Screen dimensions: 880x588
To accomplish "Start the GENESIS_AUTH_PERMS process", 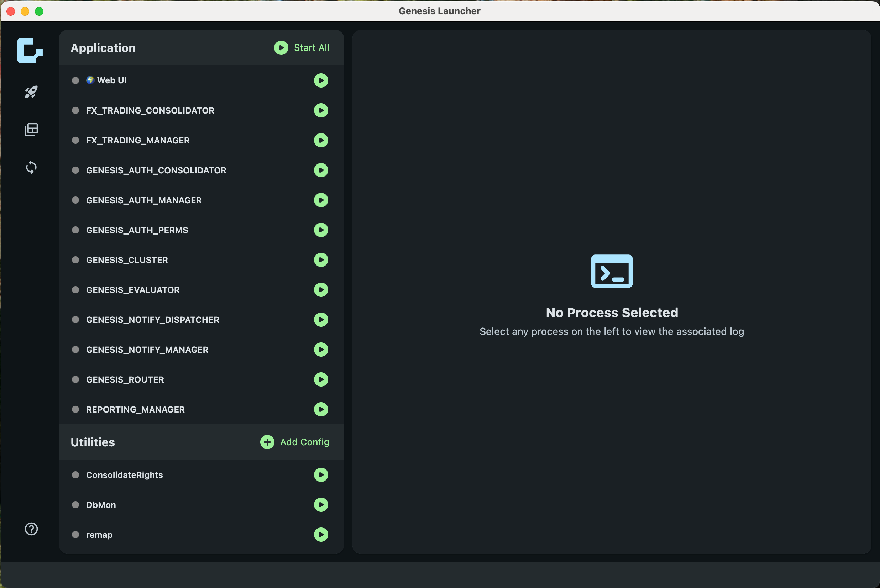I will [x=321, y=230].
